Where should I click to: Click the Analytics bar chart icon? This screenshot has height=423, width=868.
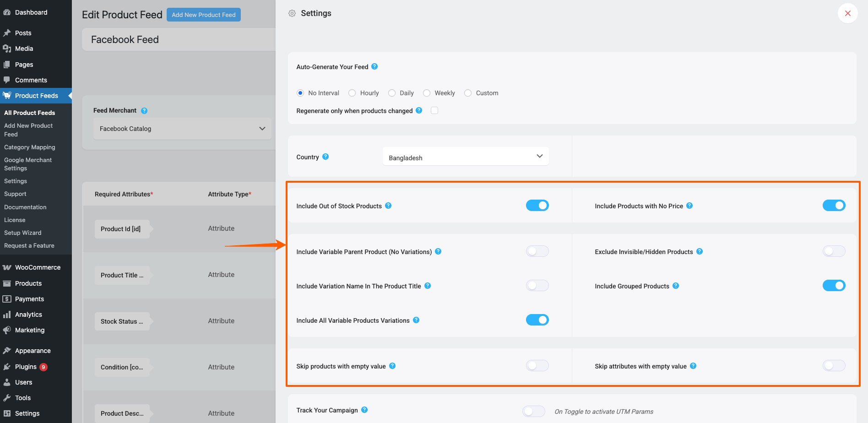click(7, 315)
